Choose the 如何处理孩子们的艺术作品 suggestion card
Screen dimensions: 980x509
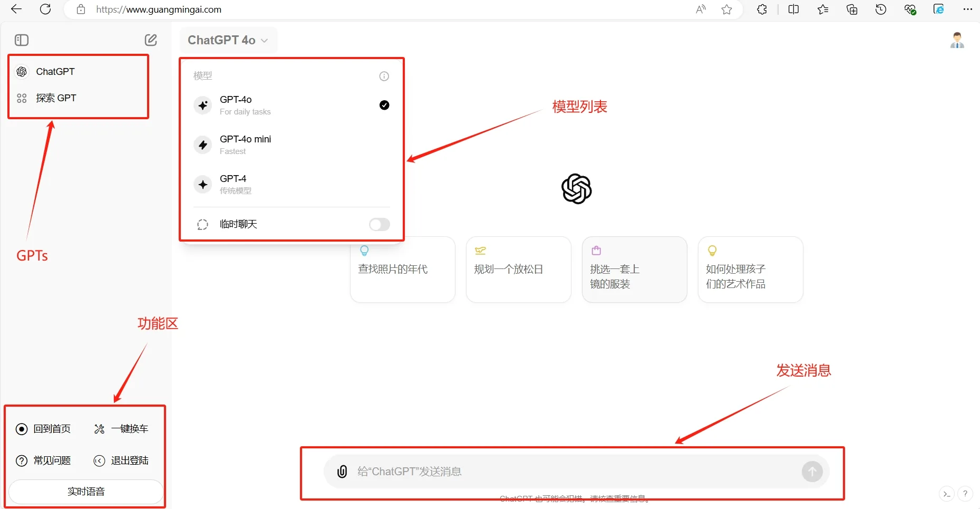click(751, 270)
